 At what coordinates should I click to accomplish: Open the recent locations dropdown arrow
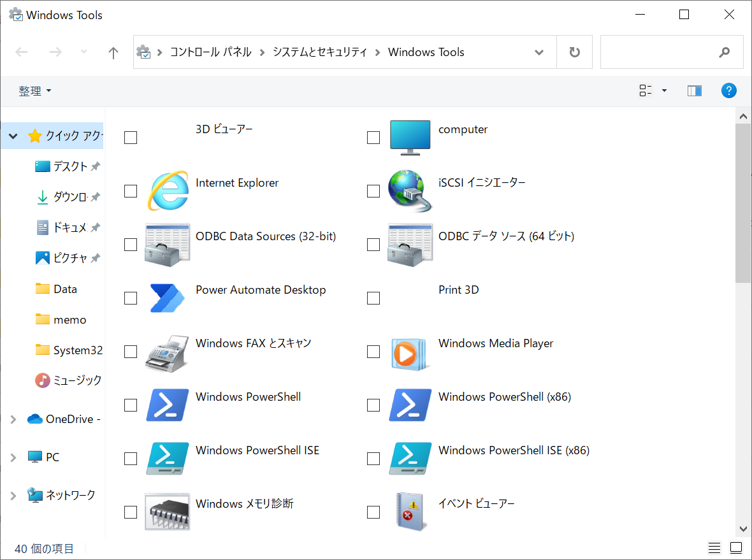(x=84, y=52)
